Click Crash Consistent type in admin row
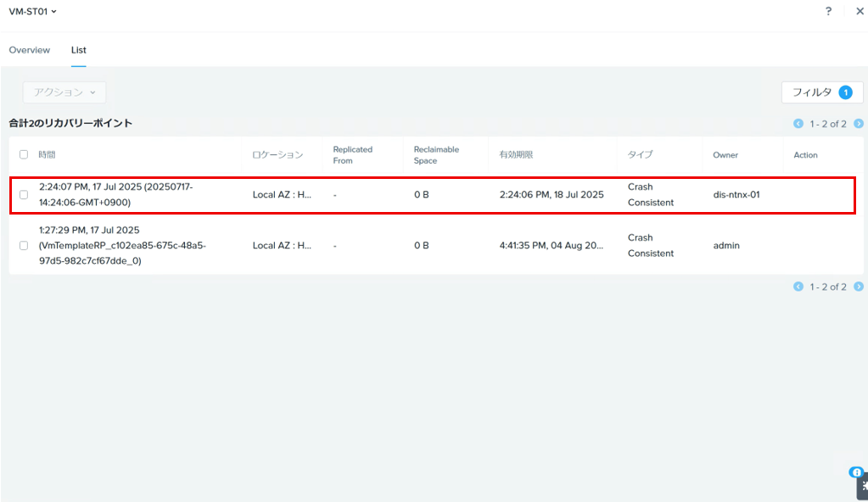 651,245
